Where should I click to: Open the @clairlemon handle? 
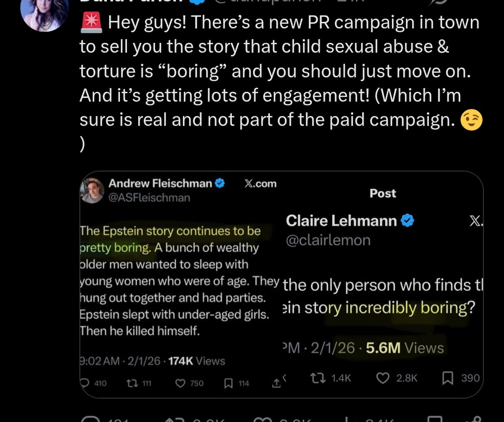coord(328,240)
